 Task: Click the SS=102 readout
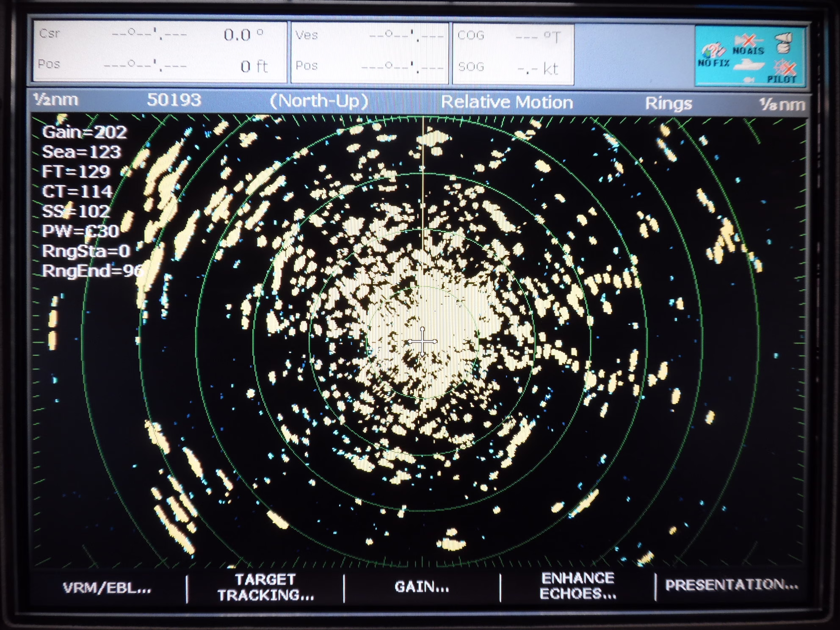76,211
